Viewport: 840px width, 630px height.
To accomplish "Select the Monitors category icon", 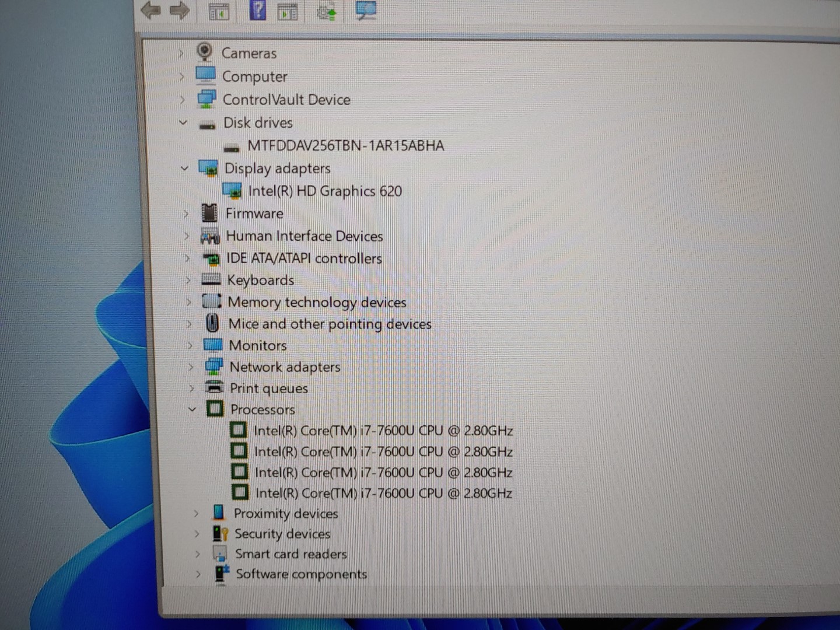I will coord(213,345).
